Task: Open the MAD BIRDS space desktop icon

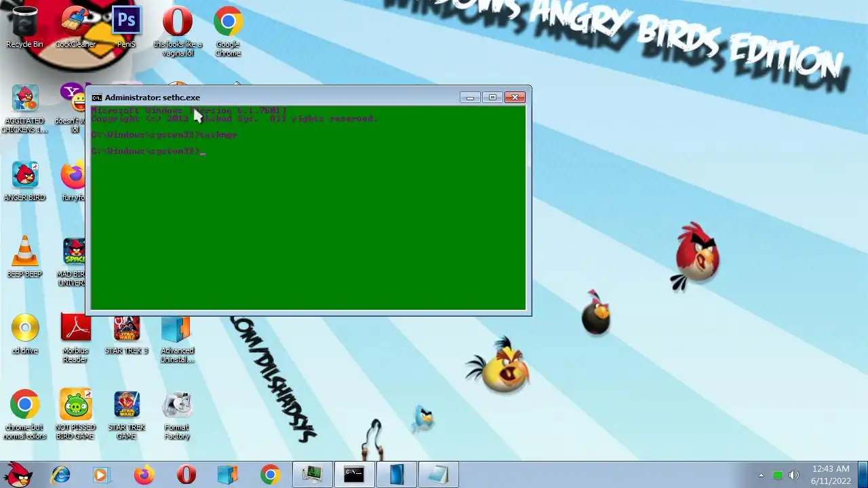Action: (x=73, y=262)
